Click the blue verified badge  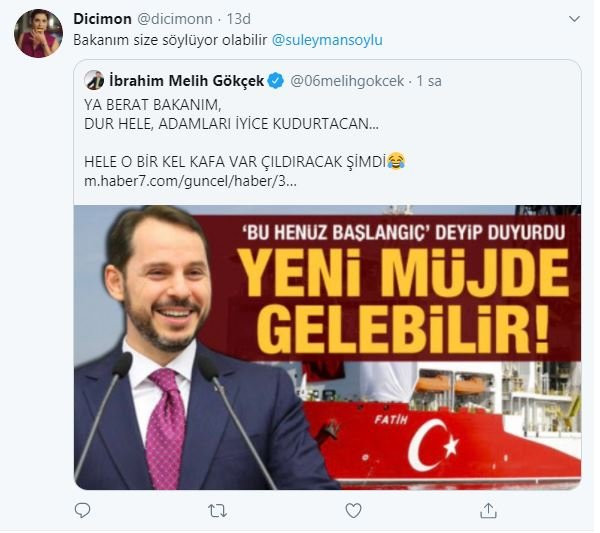pos(276,81)
